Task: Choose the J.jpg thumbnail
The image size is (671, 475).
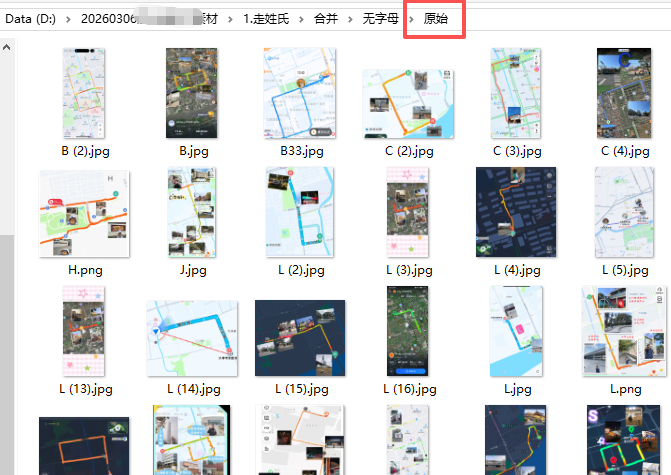Action: [x=192, y=212]
